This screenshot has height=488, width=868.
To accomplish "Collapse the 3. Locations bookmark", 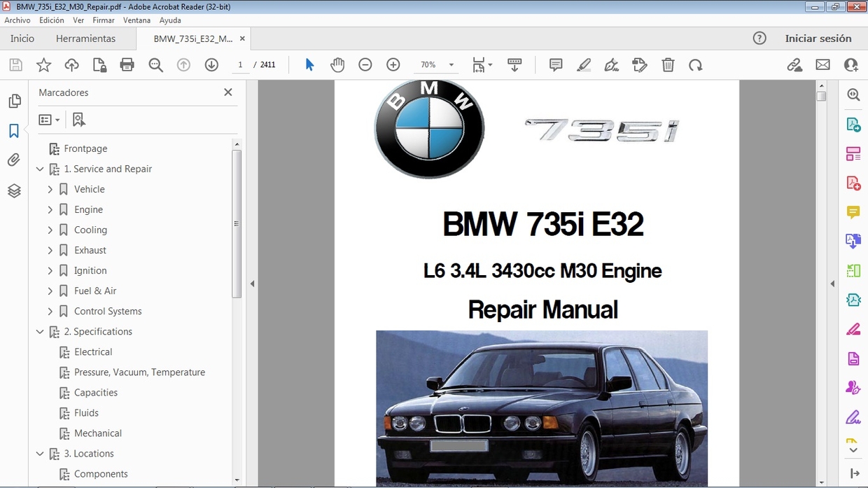I will click(x=40, y=454).
